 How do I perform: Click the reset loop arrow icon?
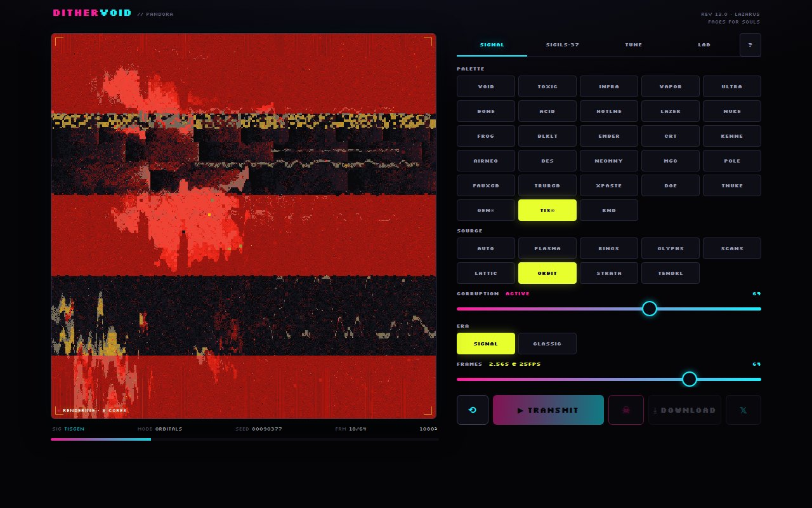473,410
